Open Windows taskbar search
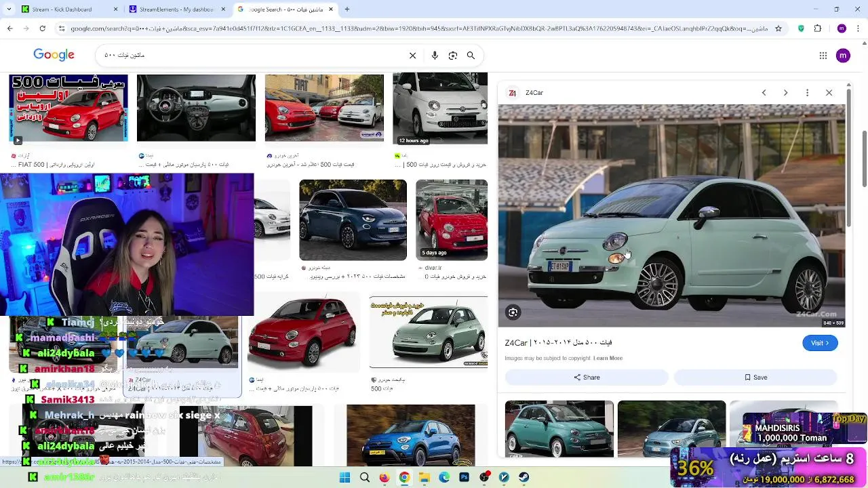The width and height of the screenshot is (868, 488). pos(365,477)
